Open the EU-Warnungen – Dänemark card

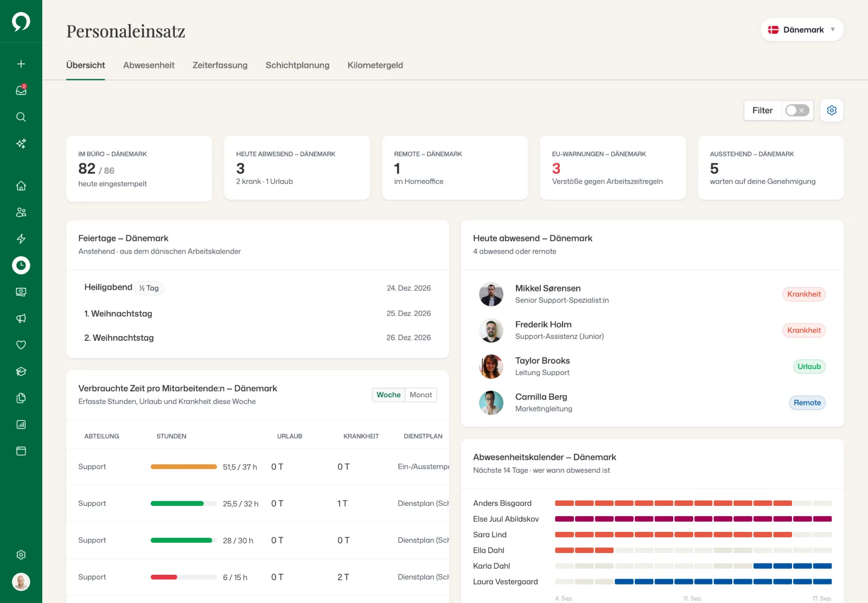tap(612, 168)
